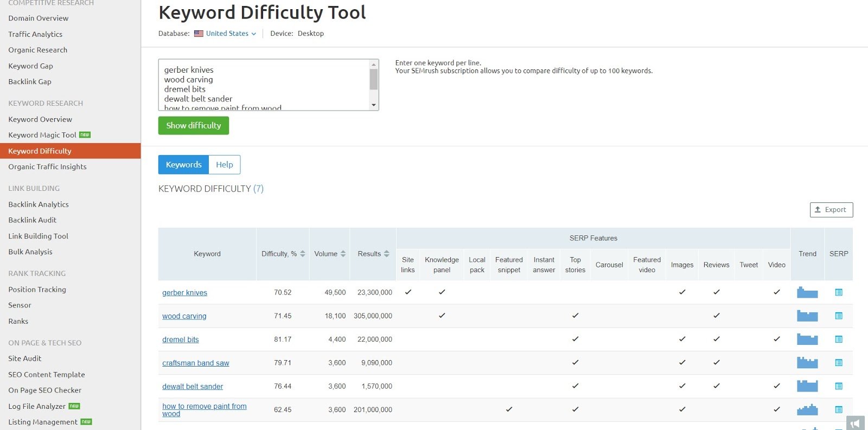Open Ranks in sidebar
The width and height of the screenshot is (868, 430).
tap(18, 322)
